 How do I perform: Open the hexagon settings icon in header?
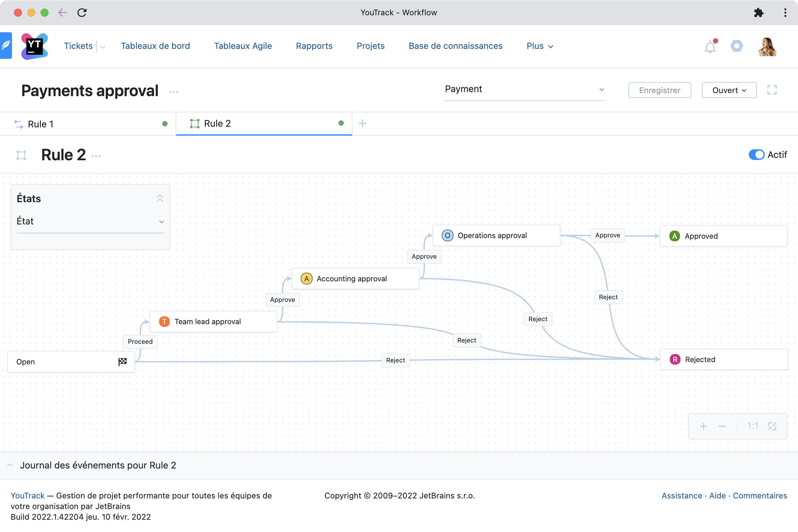pos(736,46)
